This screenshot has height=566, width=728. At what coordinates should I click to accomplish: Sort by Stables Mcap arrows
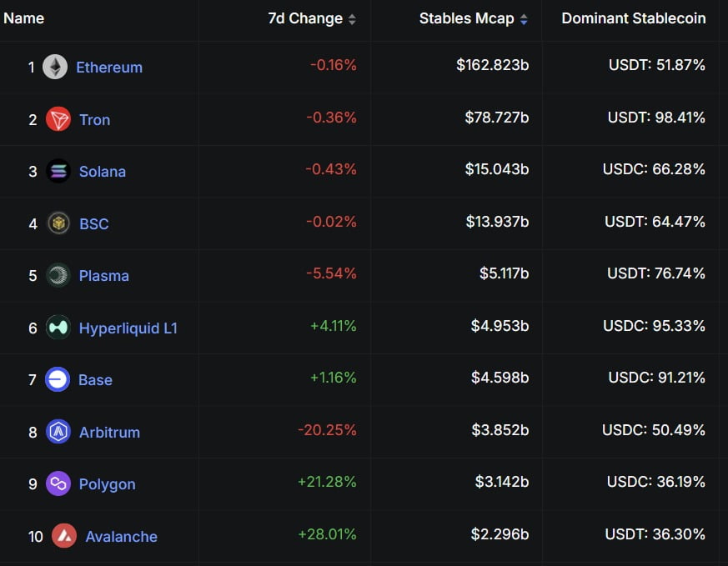524,19
